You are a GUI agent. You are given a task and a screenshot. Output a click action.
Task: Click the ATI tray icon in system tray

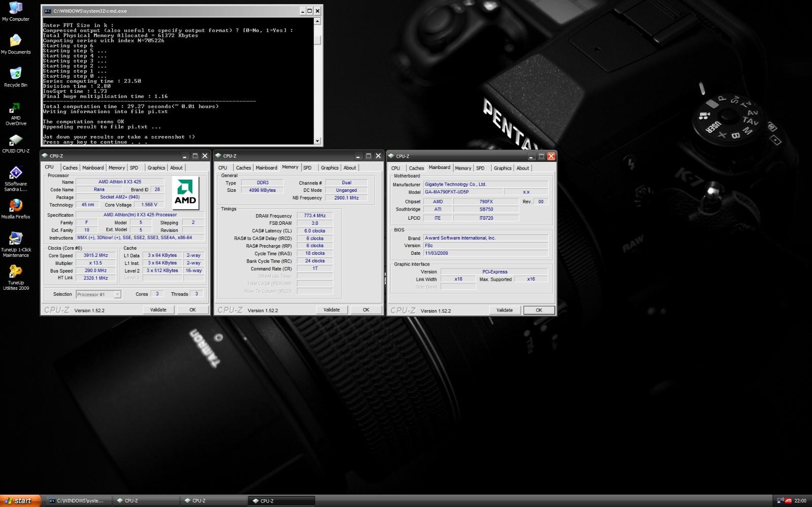pos(789,500)
